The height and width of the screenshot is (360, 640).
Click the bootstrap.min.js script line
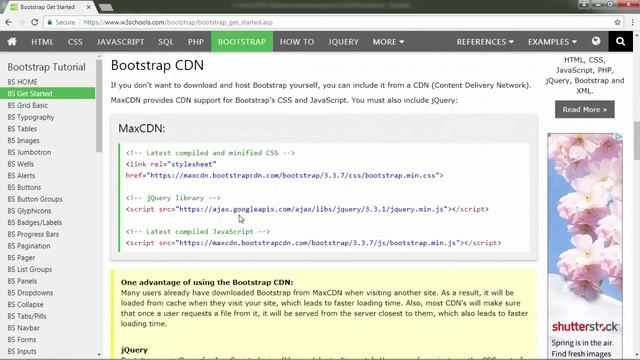click(x=313, y=243)
